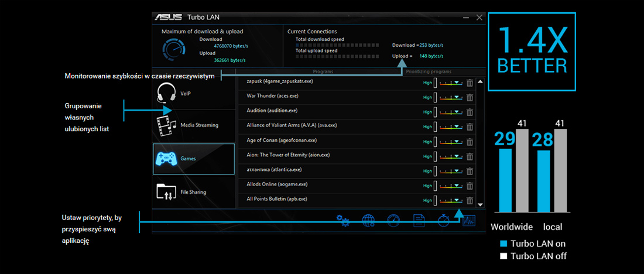Open the File Sharing category
The width and height of the screenshot is (644, 274).
[x=193, y=191]
